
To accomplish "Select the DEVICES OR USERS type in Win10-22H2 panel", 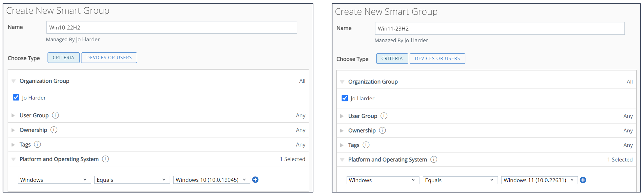I will tap(109, 58).
